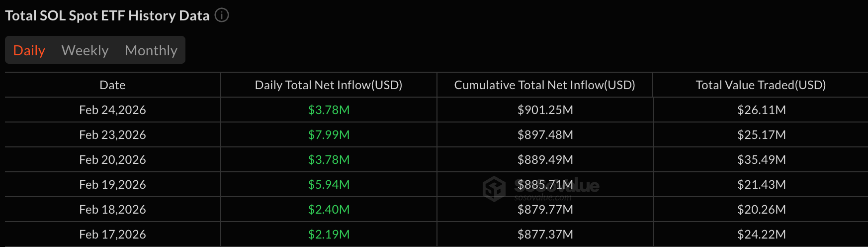Switch to the Weekly tab

(85, 50)
